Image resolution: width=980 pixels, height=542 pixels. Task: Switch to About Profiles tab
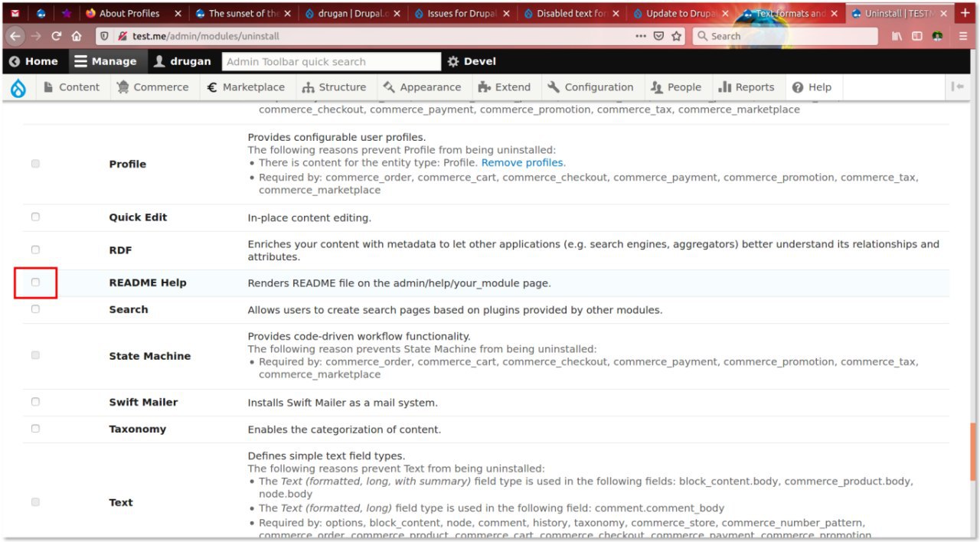[132, 14]
